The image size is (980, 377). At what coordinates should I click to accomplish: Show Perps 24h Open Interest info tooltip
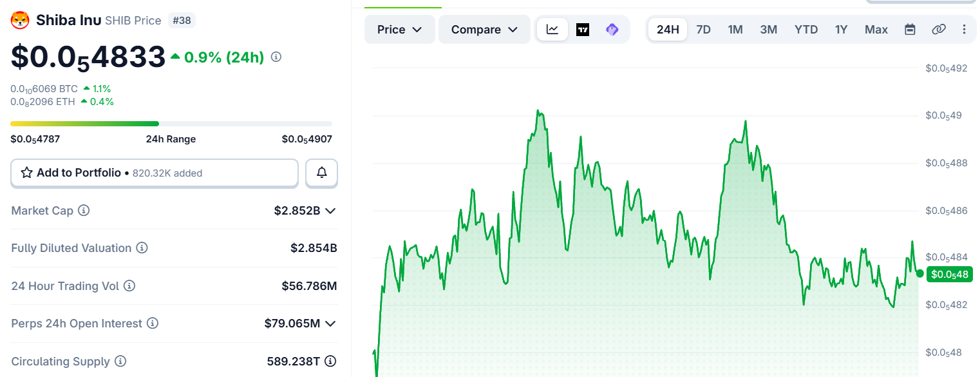153,323
